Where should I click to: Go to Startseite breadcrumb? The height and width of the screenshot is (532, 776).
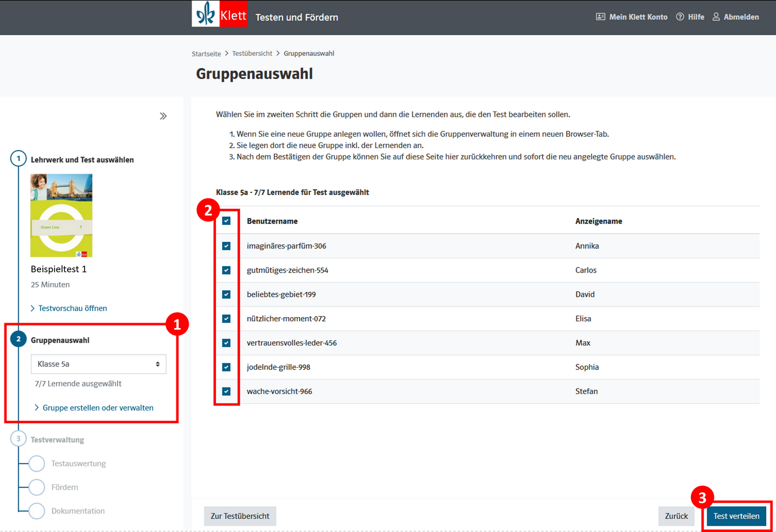point(206,54)
